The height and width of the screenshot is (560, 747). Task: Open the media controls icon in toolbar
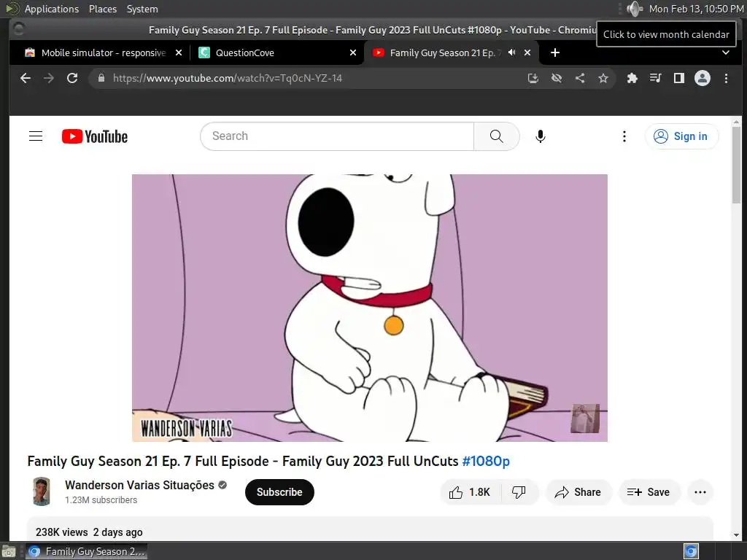point(656,78)
